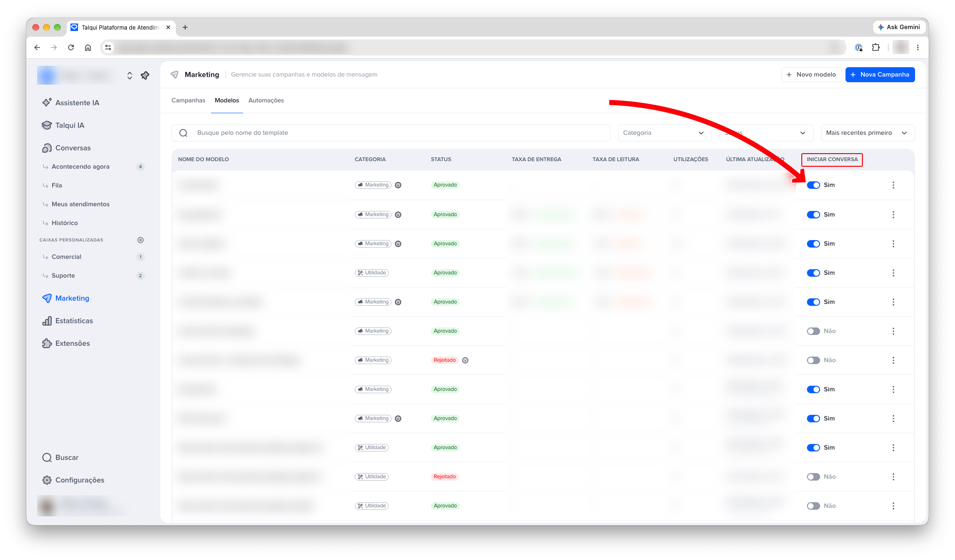Sort by Nome do modelo column header
The width and height of the screenshot is (955, 560).
pyautogui.click(x=204, y=159)
